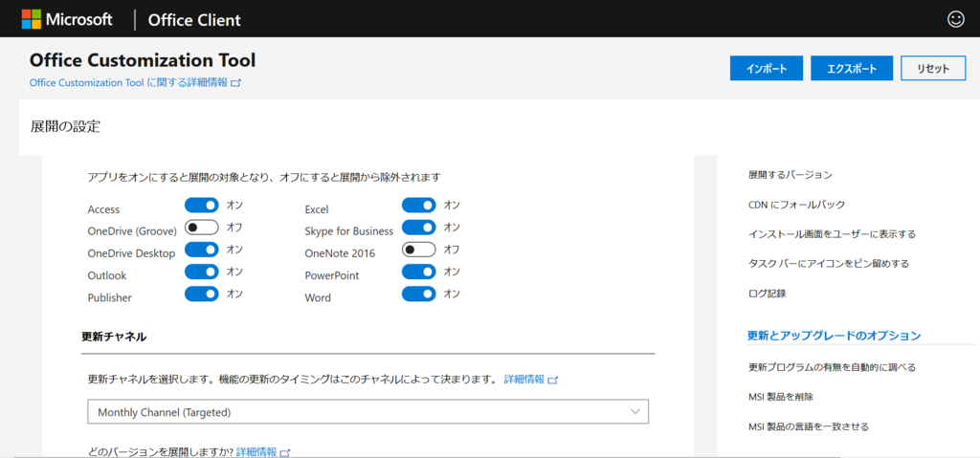Turn off the Outlook switch
This screenshot has height=458, width=980.
(201, 272)
